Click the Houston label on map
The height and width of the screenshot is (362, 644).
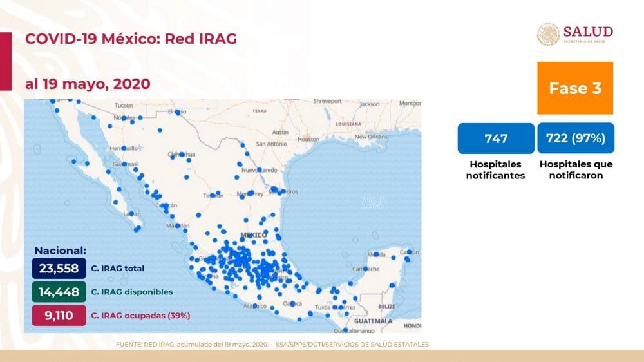tap(308, 139)
